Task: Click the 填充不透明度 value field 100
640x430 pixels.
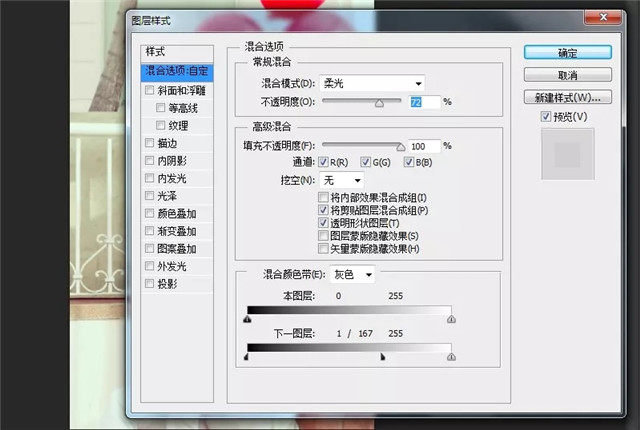Action: (x=424, y=146)
